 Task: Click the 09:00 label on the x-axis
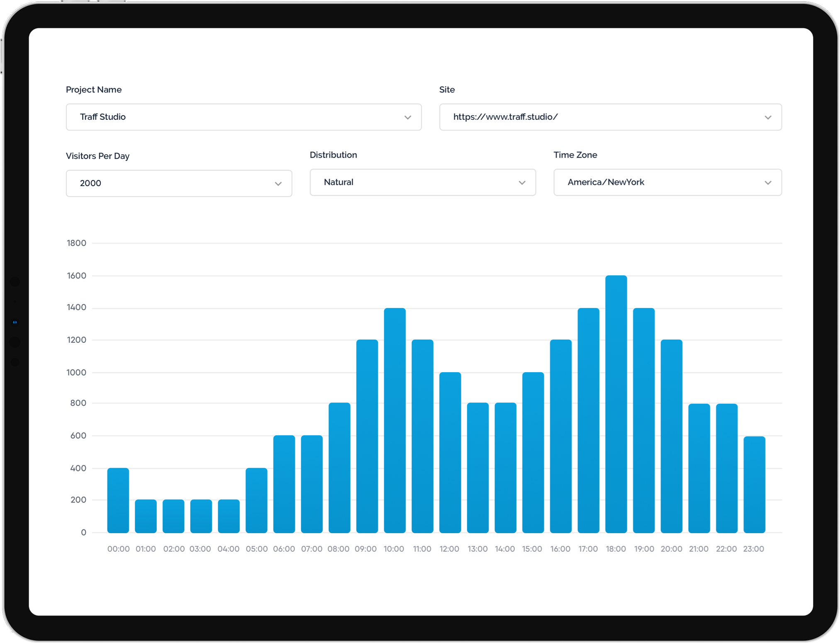366,548
